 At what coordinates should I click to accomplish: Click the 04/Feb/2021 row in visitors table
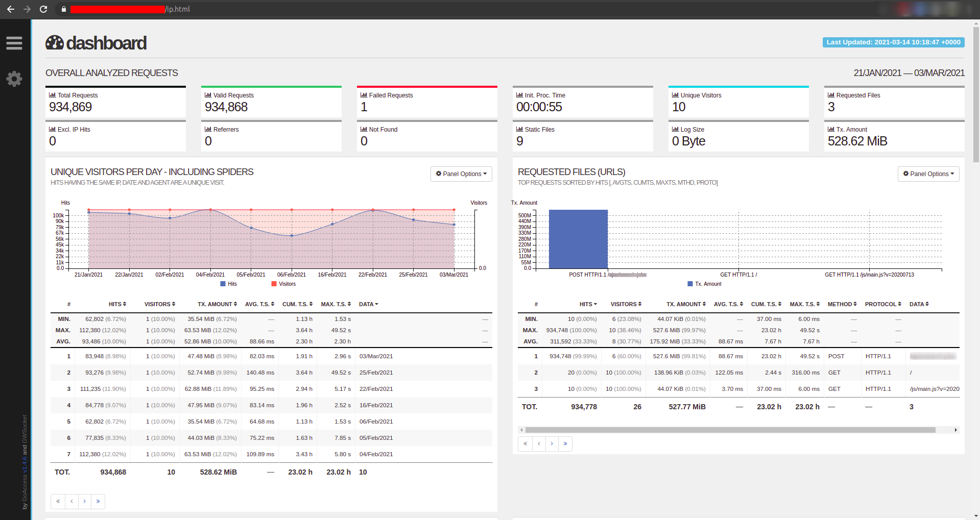point(271,454)
